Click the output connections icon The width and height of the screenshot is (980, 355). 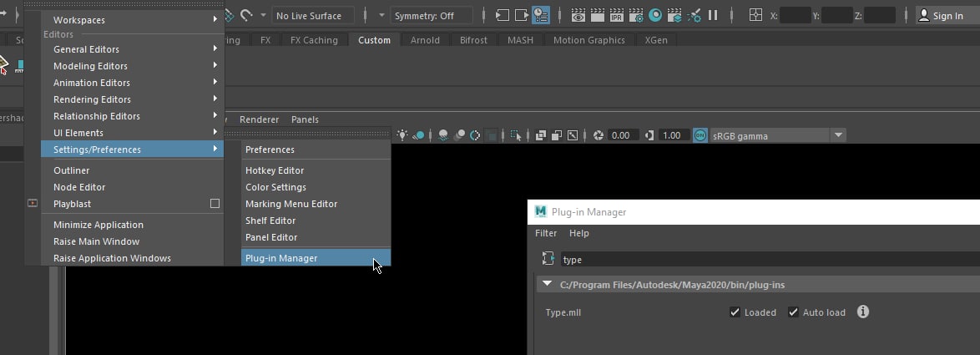[x=521, y=15]
